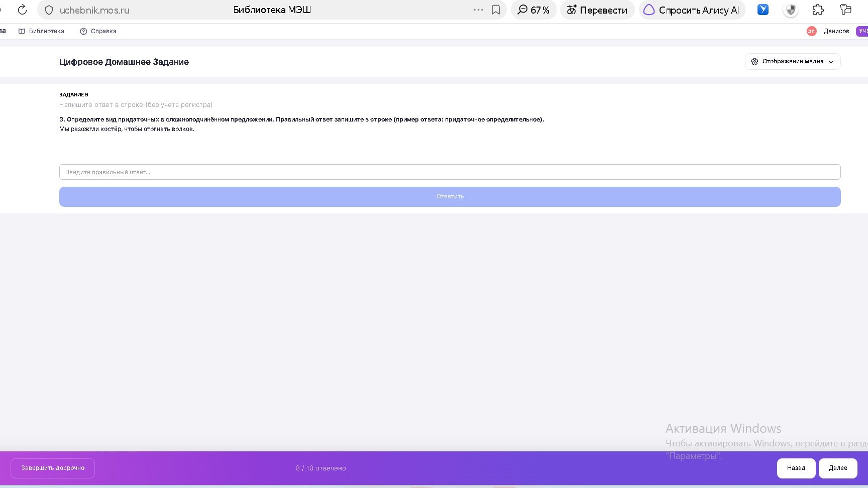
Task: Click the browser toolbar icon after the puzzle piece
Action: click(x=846, y=10)
